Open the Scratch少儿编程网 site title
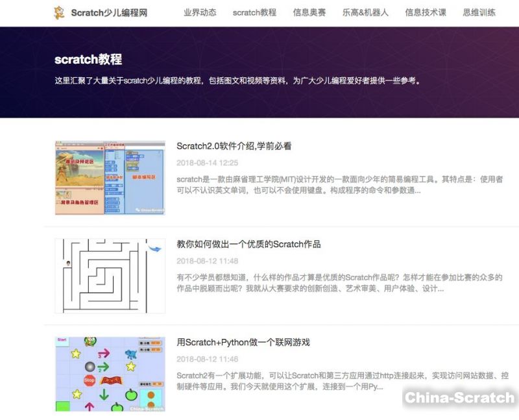Screen dimensions: 519x420 (109, 13)
